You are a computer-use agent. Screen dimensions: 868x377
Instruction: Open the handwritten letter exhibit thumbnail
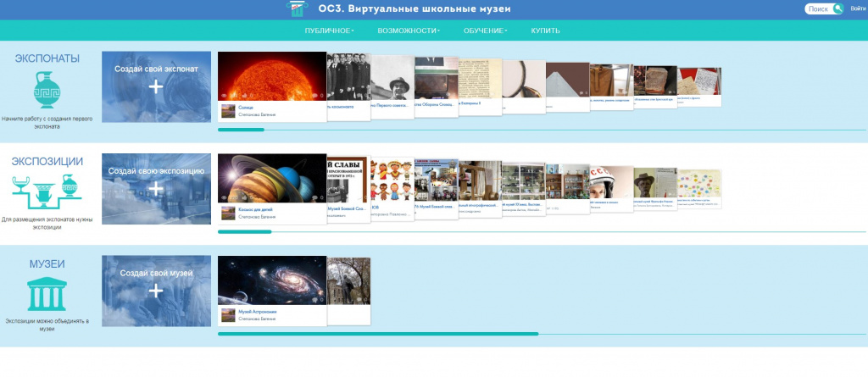click(x=699, y=81)
